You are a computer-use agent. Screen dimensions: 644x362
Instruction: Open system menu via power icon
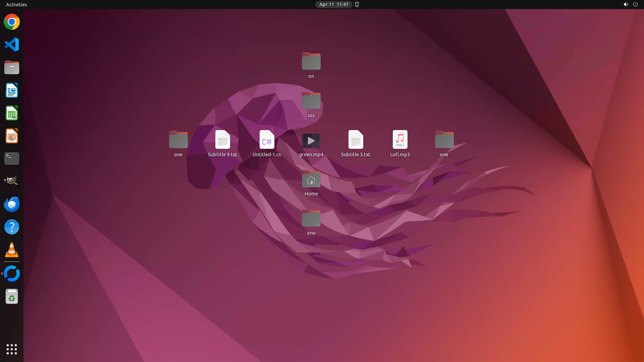click(x=635, y=4)
